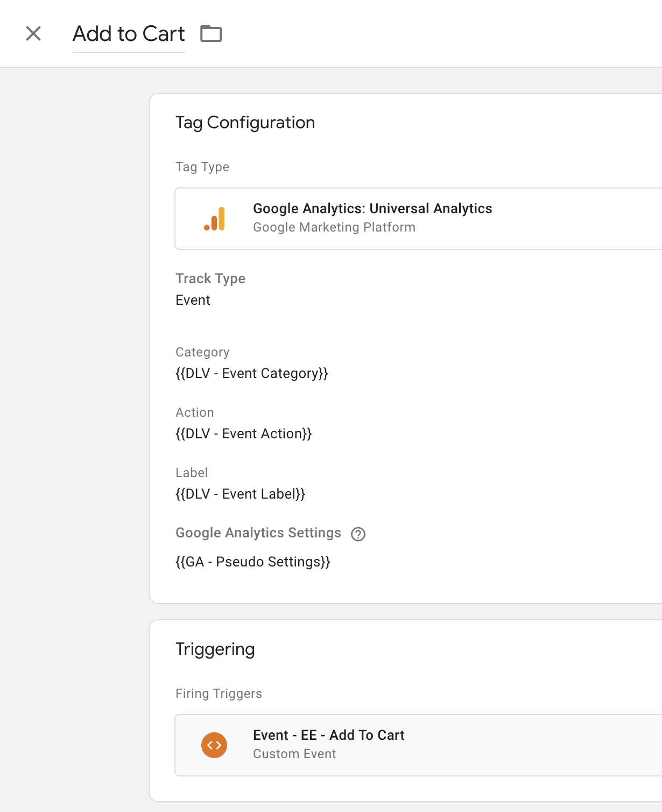Click the Event track type value

pos(193,300)
